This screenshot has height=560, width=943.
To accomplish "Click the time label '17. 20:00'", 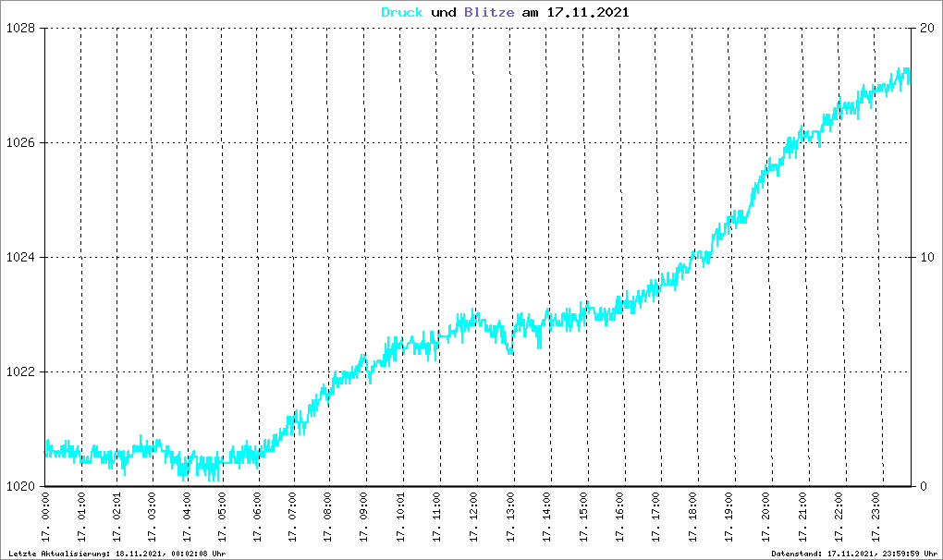I will point(765,517).
